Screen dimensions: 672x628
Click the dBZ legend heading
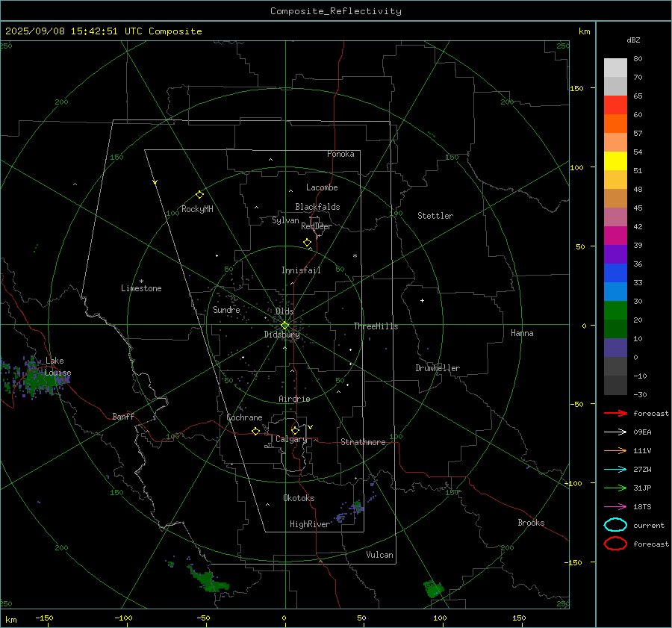point(633,40)
